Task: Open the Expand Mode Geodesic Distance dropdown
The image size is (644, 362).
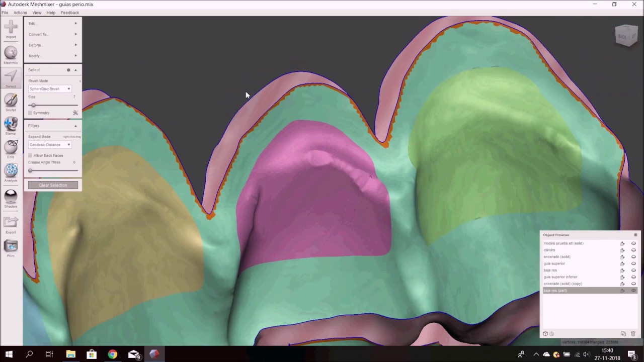Action: coord(50,145)
